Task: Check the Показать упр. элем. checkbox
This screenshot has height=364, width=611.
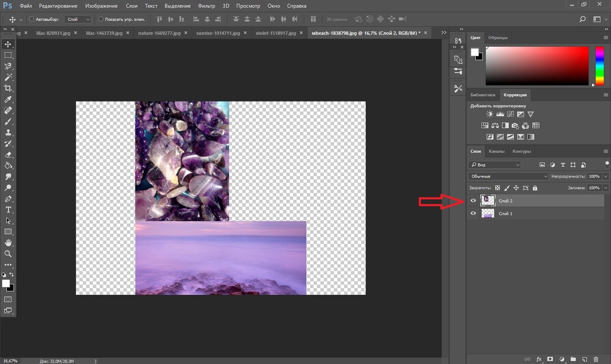Action: [x=101, y=19]
